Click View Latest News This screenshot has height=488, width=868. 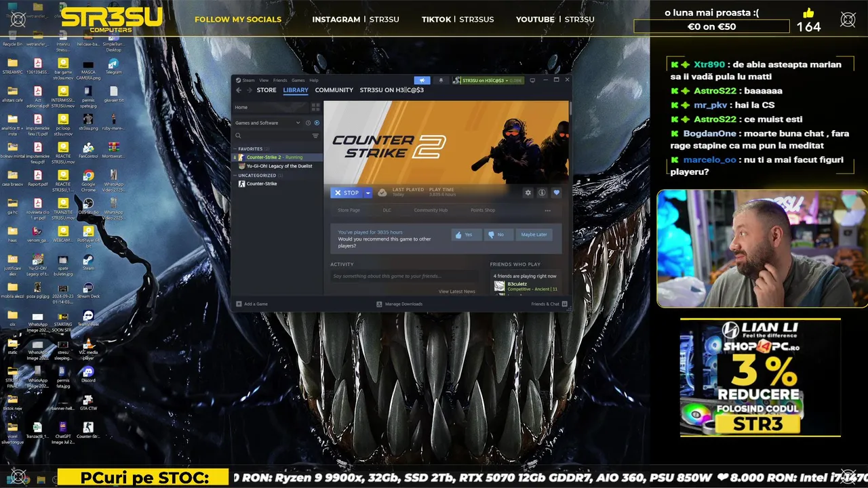[456, 291]
